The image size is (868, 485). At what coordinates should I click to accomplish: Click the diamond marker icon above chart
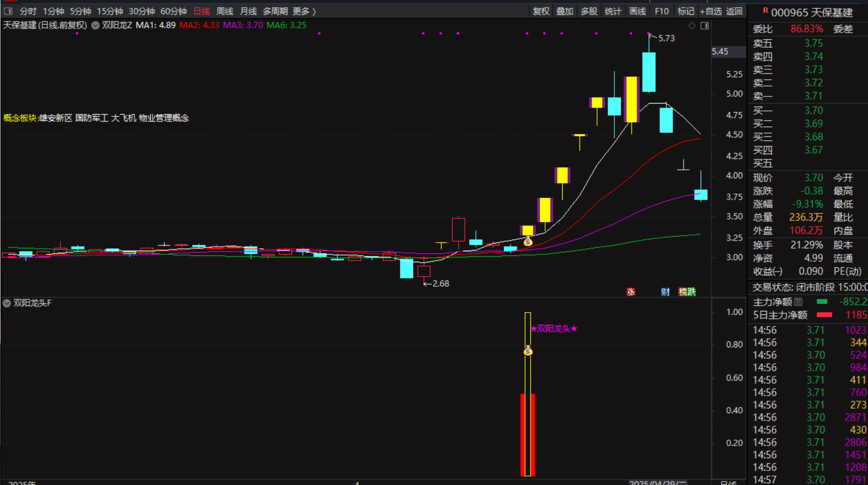692,25
